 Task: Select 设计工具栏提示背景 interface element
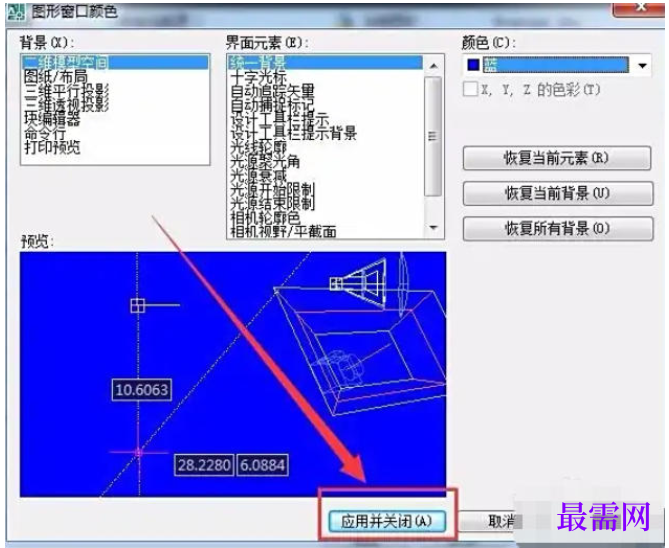(294, 133)
